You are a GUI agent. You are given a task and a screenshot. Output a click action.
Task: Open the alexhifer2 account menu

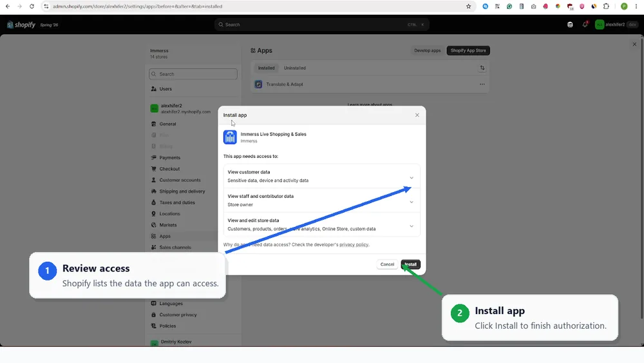pyautogui.click(x=616, y=25)
